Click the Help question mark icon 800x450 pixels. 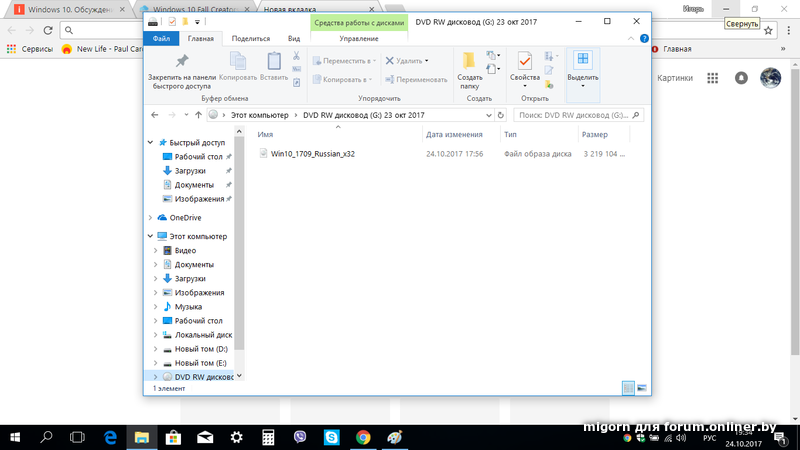(644, 38)
